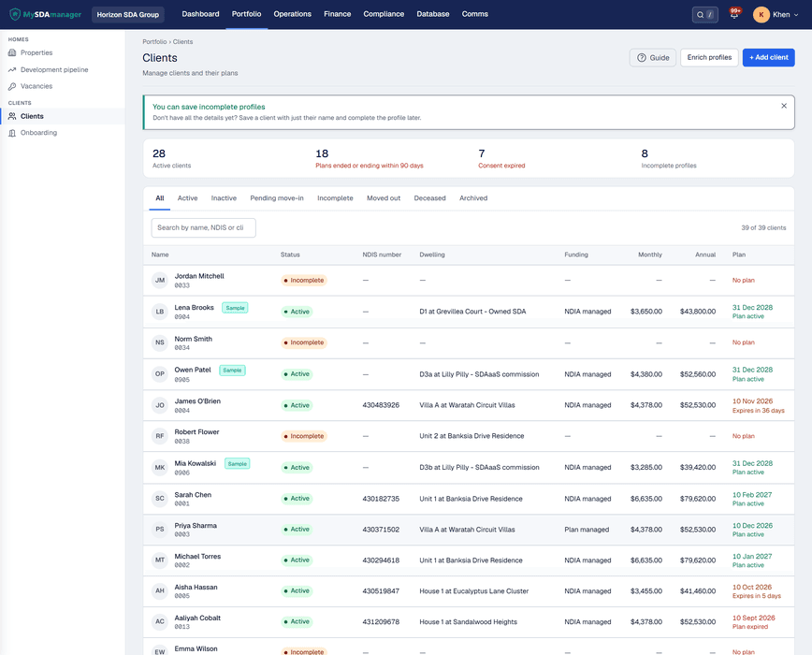Click the NS avatar for Norm Smith

click(160, 342)
